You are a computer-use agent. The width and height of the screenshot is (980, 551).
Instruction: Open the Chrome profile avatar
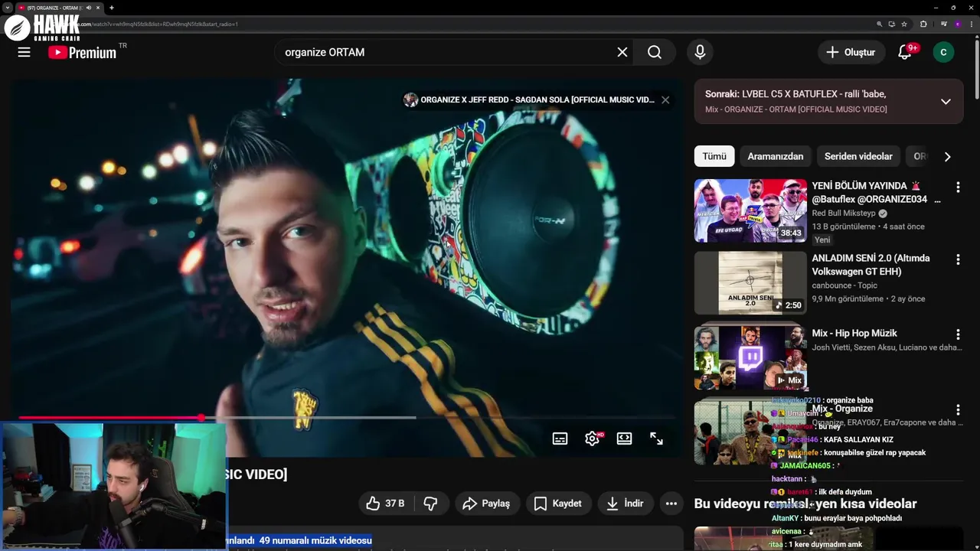coord(958,24)
